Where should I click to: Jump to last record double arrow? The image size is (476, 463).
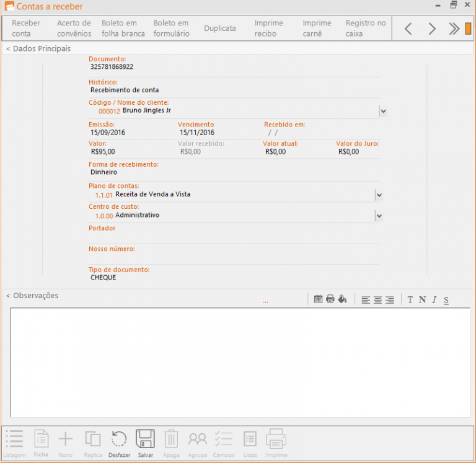(454, 29)
